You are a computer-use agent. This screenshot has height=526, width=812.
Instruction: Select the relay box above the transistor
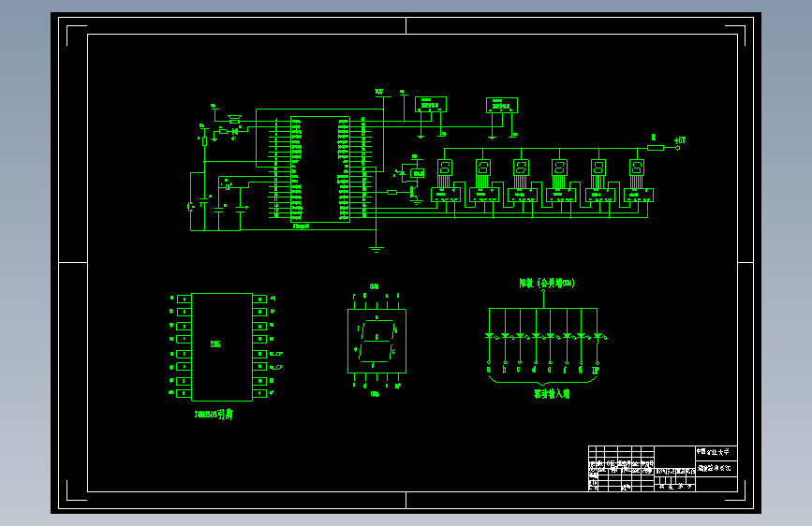[418, 173]
